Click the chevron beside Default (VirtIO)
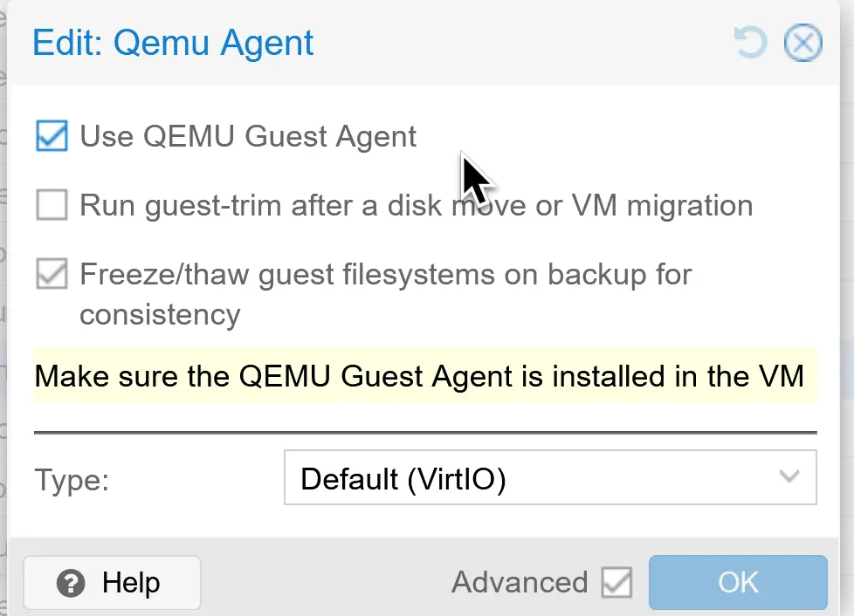Viewport: 854px width, 616px height. pyautogui.click(x=789, y=477)
